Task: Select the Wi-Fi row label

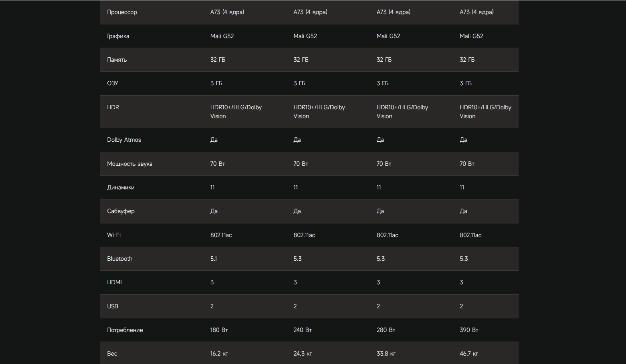Action: pos(114,235)
